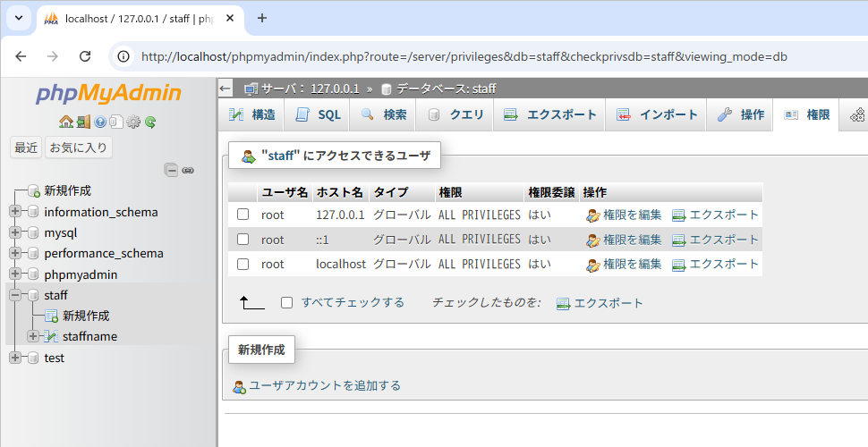Select the 権限 tab
The image size is (868, 447).
pyautogui.click(x=806, y=115)
